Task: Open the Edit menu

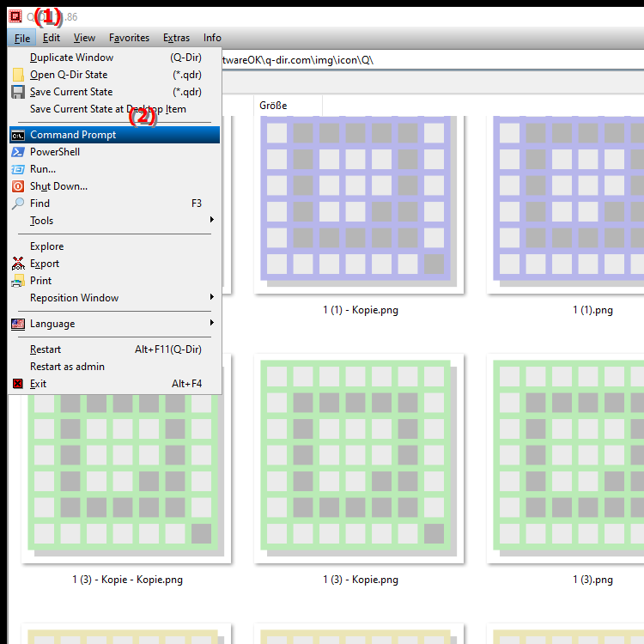Action: tap(52, 38)
